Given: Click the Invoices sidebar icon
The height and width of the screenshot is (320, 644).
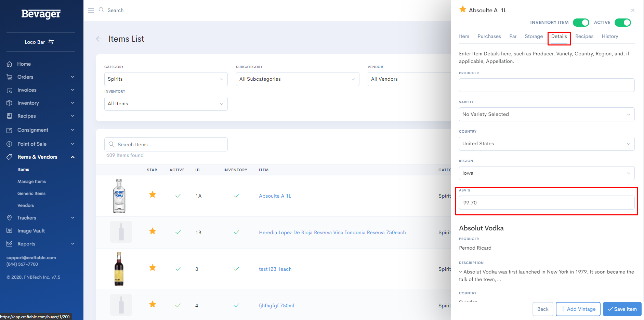Looking at the screenshot, I should [x=10, y=90].
